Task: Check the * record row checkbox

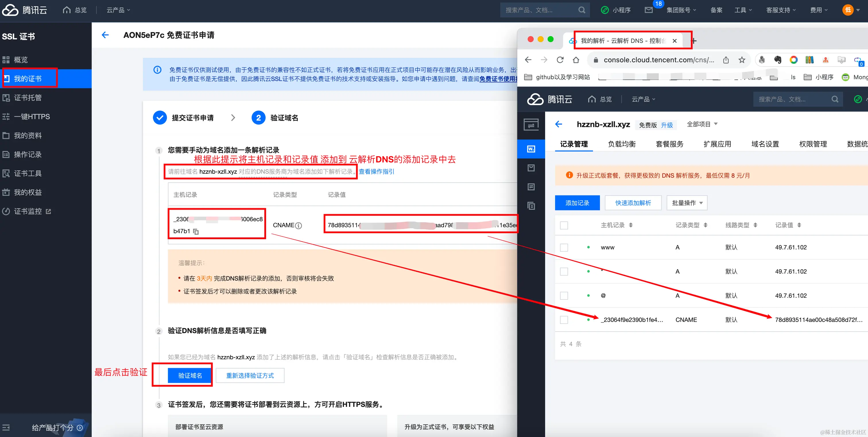Action: coord(564,272)
